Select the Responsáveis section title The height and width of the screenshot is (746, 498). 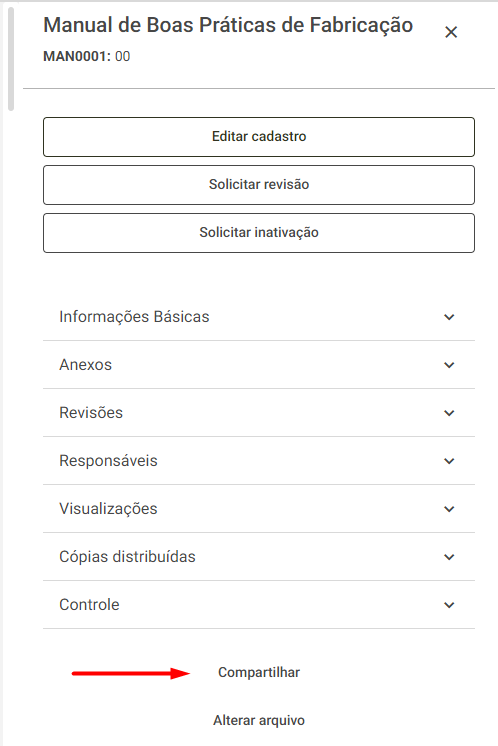pyautogui.click(x=108, y=461)
